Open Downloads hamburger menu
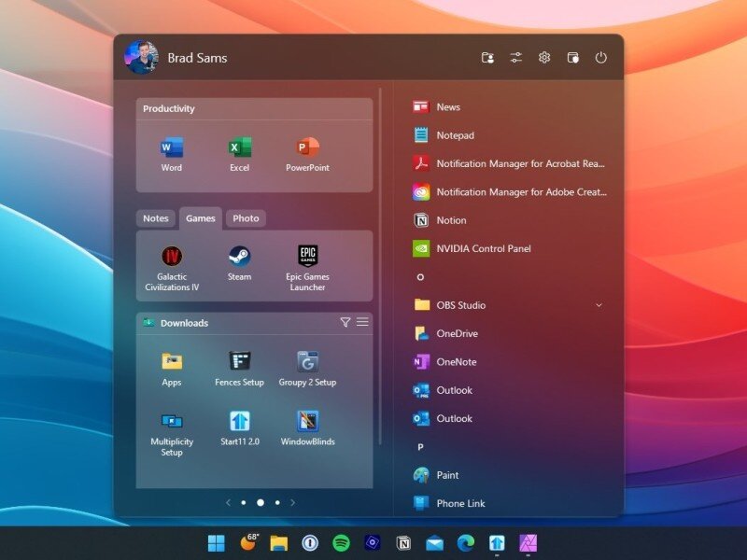Screen dimensions: 747x560 coord(362,322)
